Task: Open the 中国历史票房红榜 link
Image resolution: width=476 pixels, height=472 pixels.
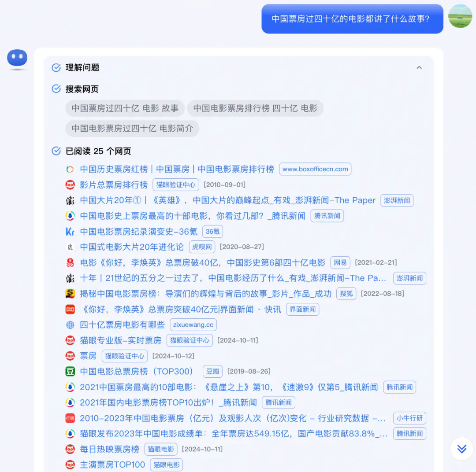Action: (x=177, y=169)
